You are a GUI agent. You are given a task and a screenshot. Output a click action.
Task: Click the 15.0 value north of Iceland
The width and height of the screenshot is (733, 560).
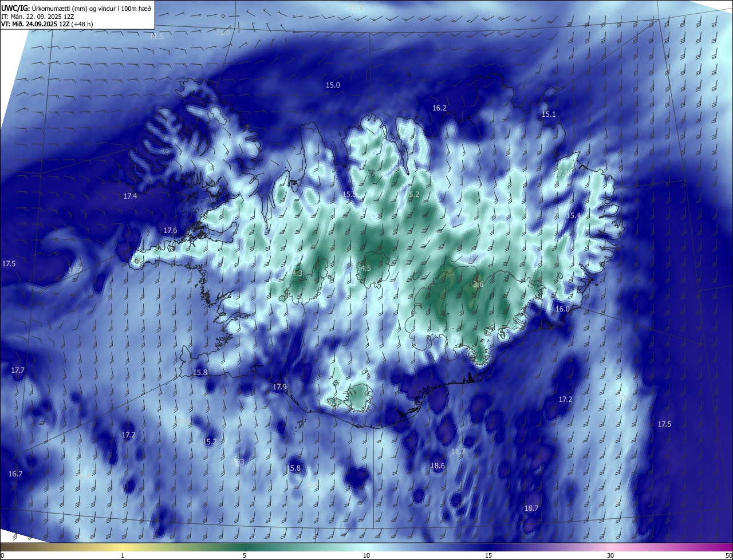333,85
